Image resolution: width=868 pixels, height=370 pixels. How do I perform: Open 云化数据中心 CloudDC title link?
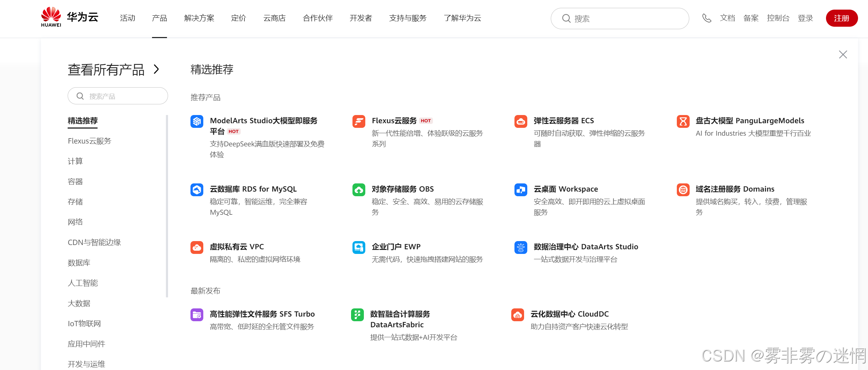click(x=570, y=314)
